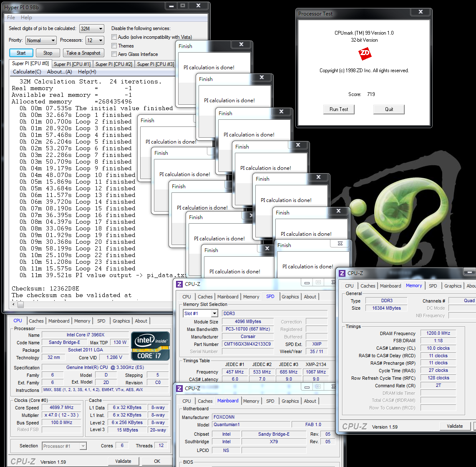
Task: Open Caches tab in CPU-Z CPU window
Action: click(x=36, y=321)
